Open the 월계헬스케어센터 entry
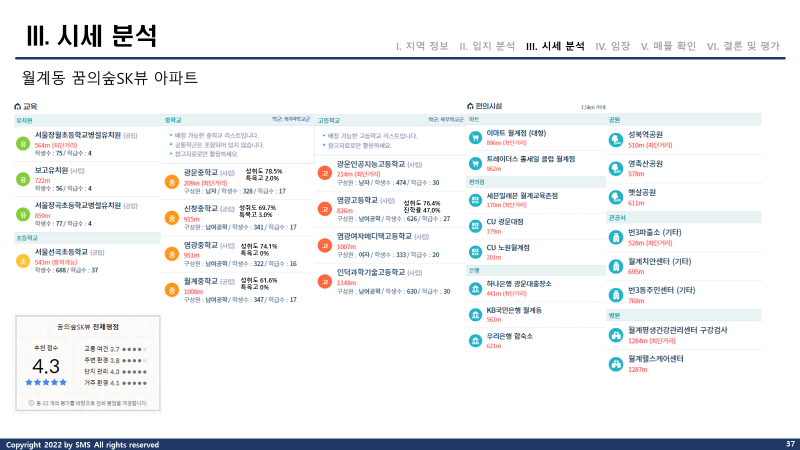The image size is (800, 450). tap(656, 359)
